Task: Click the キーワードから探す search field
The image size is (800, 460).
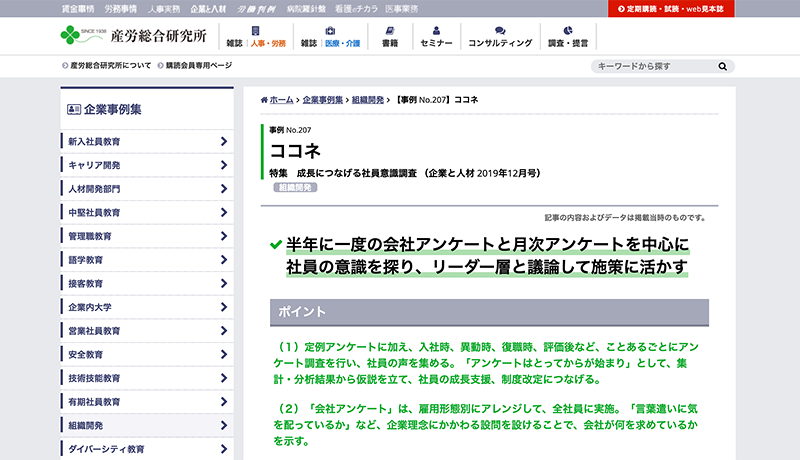Action: (650, 66)
